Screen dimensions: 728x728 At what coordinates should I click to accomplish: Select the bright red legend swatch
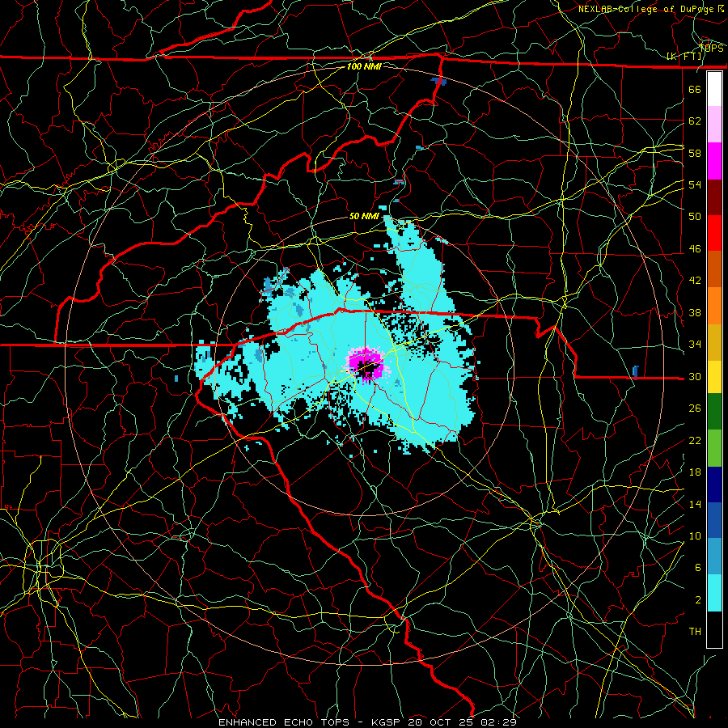coord(714,233)
